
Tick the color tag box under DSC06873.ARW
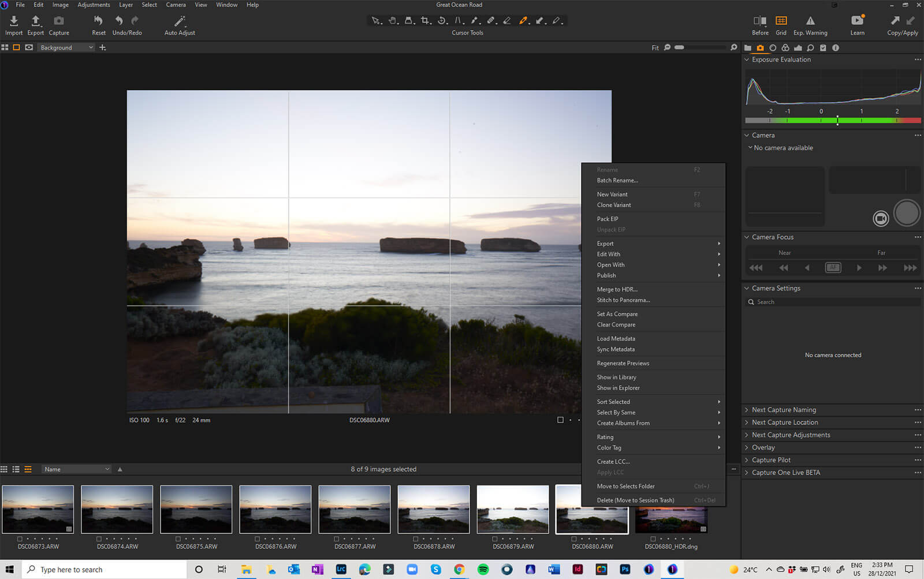point(20,539)
